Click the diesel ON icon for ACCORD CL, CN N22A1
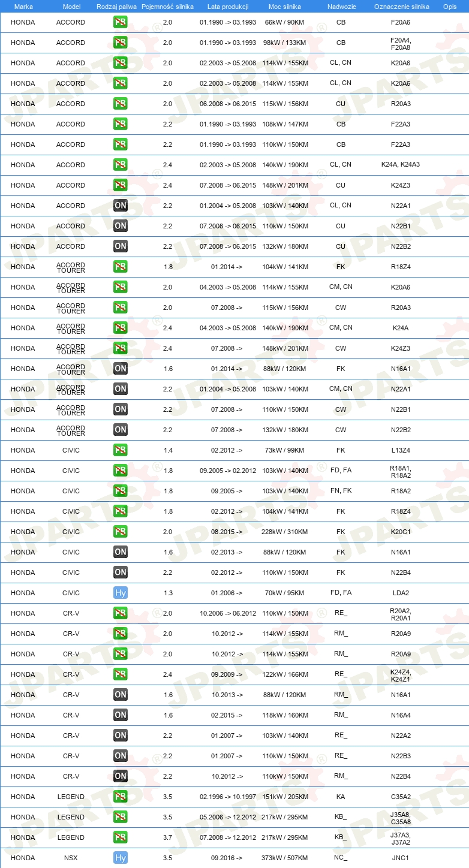 (121, 206)
